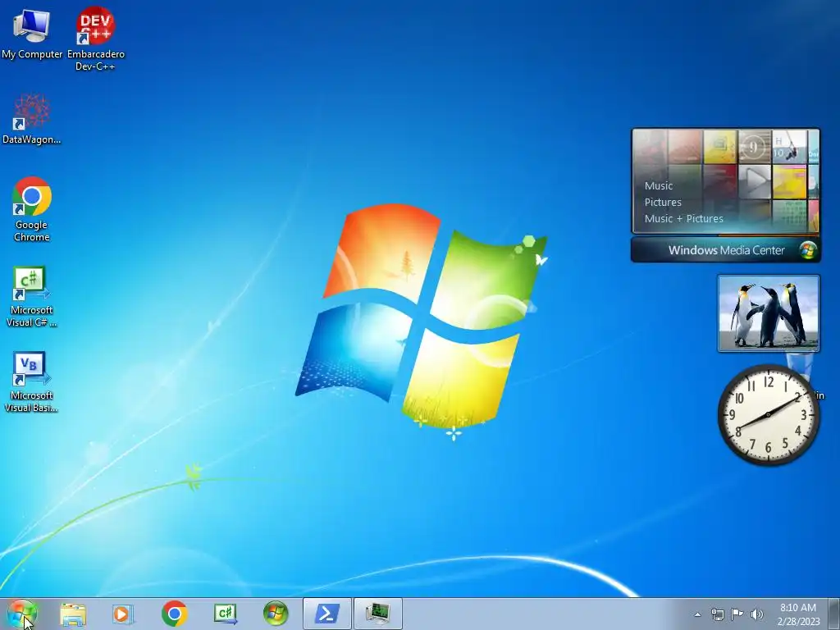Open the Windows logo app in the taskbar

276,614
